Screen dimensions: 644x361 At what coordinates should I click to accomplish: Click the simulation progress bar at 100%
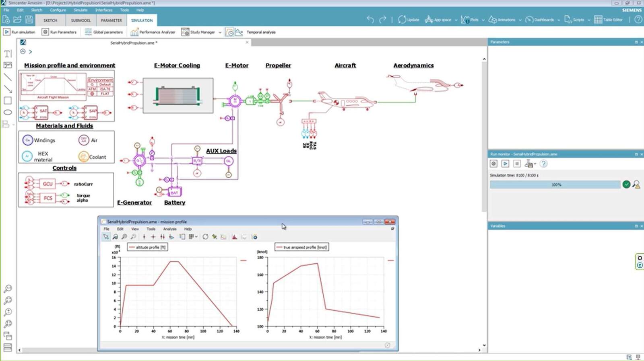(555, 185)
